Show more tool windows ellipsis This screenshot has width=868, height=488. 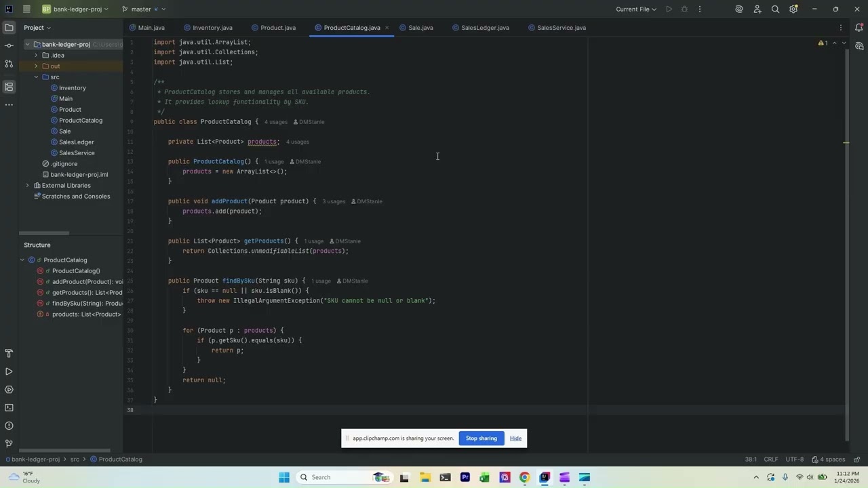9,105
